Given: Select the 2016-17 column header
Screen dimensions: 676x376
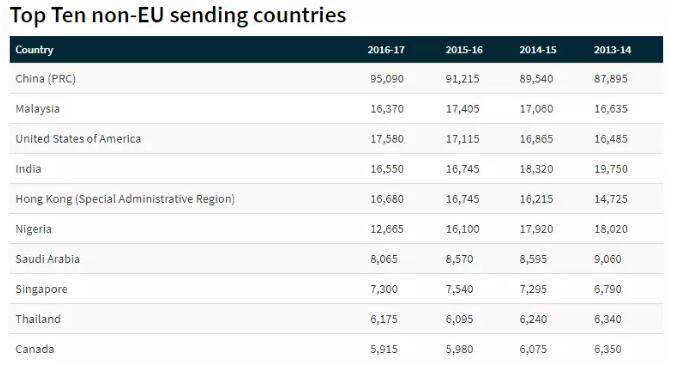Looking at the screenshot, I should point(386,50).
